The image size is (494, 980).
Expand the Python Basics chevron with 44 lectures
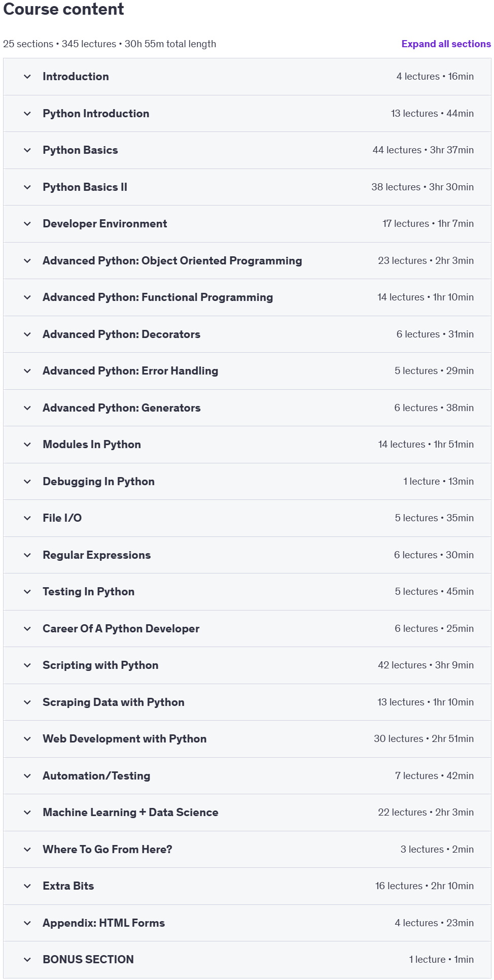point(27,150)
